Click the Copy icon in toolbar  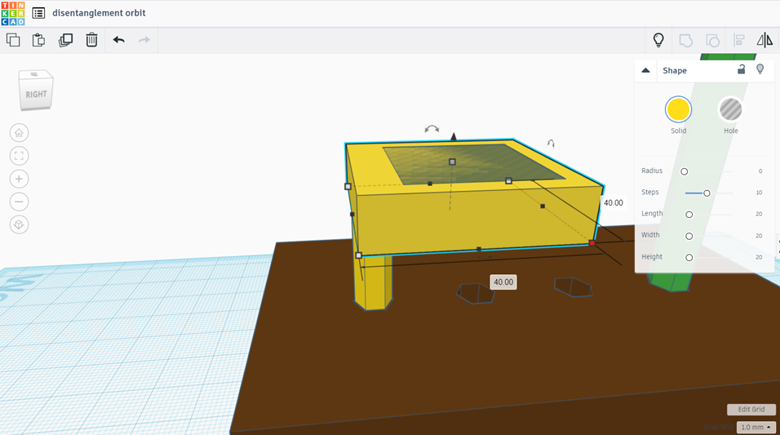(x=13, y=40)
